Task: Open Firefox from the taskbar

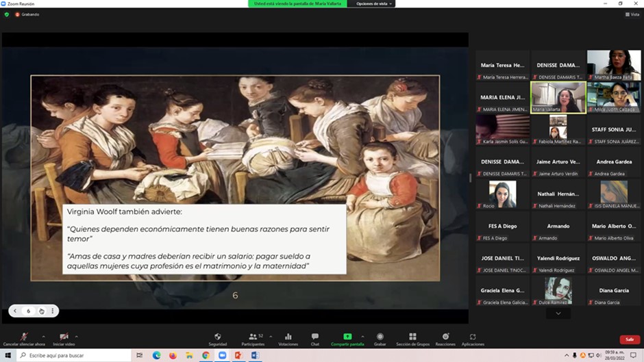Action: coord(173,355)
